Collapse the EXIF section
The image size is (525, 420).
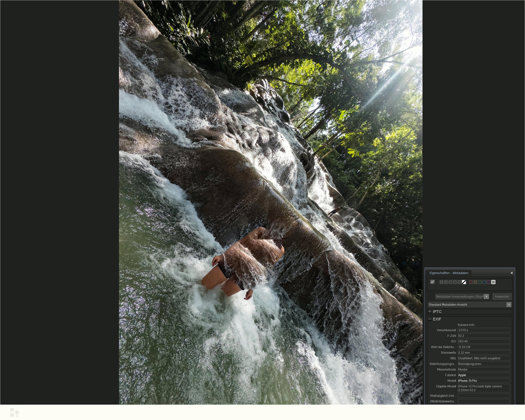430,319
